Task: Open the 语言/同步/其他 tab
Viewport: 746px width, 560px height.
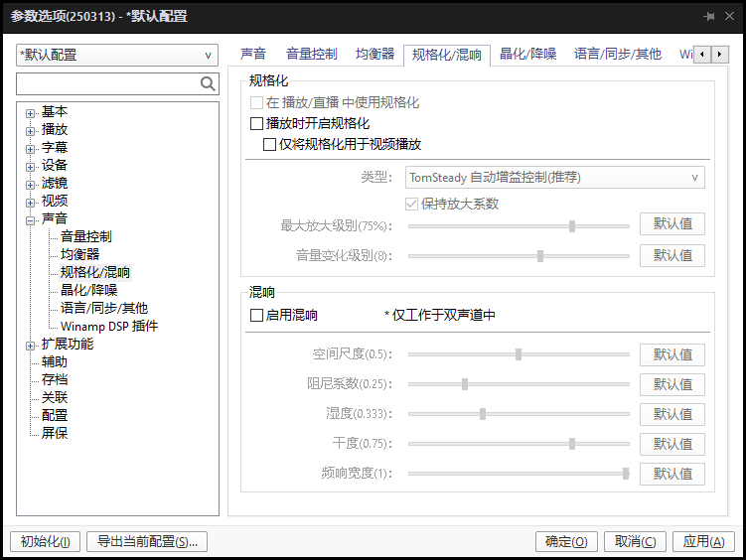Action: (x=618, y=54)
